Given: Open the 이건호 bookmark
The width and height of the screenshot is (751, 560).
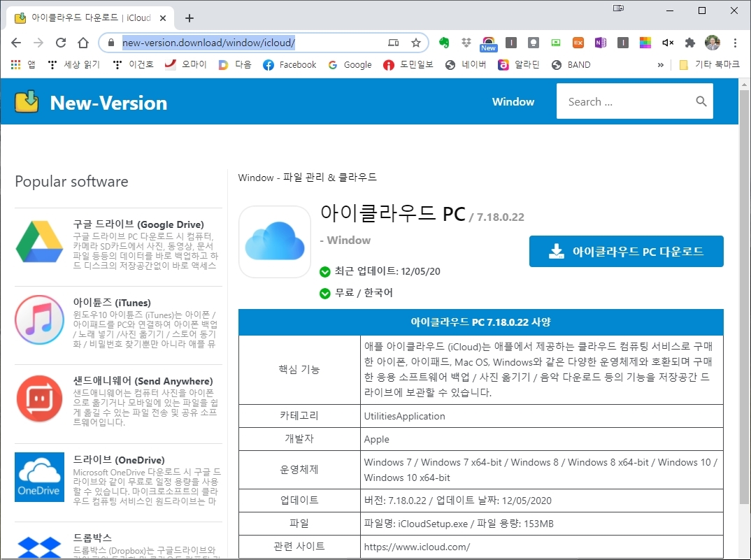Looking at the screenshot, I should [133, 65].
